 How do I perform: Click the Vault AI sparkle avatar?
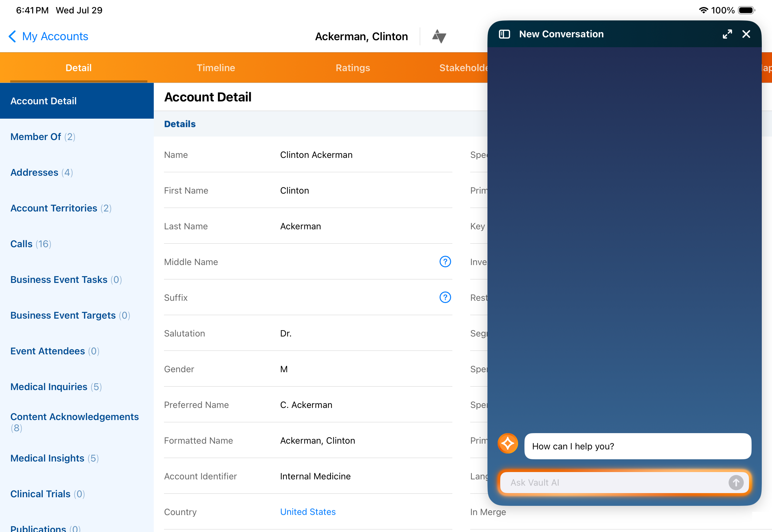coord(508,443)
